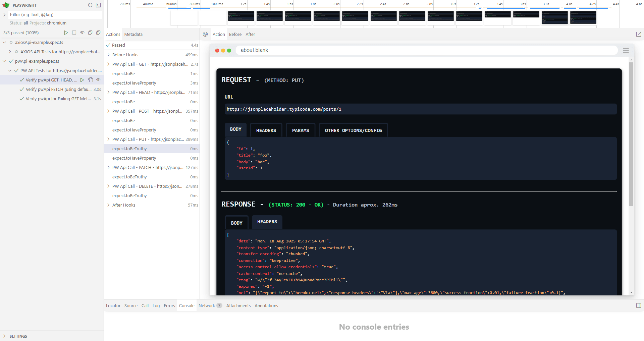Image resolution: width=644 pixels, height=341 pixels.
Task: Expand AXIOS API Tests for jsonplaceholder
Action: point(9,52)
